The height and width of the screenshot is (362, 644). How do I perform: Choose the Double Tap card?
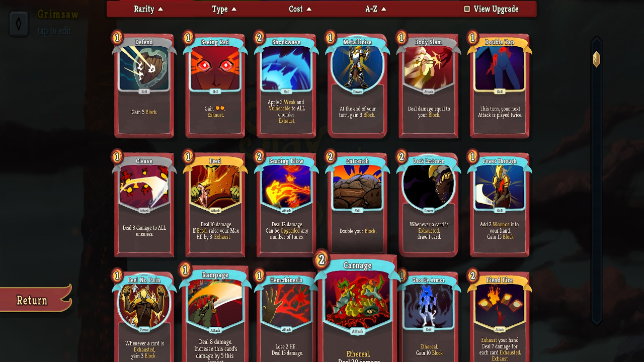coord(500,84)
